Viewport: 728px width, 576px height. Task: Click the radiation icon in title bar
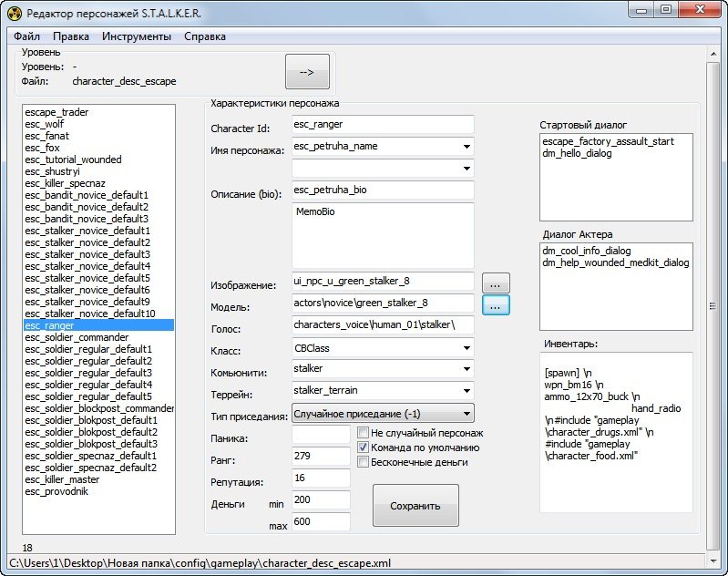tap(14, 12)
